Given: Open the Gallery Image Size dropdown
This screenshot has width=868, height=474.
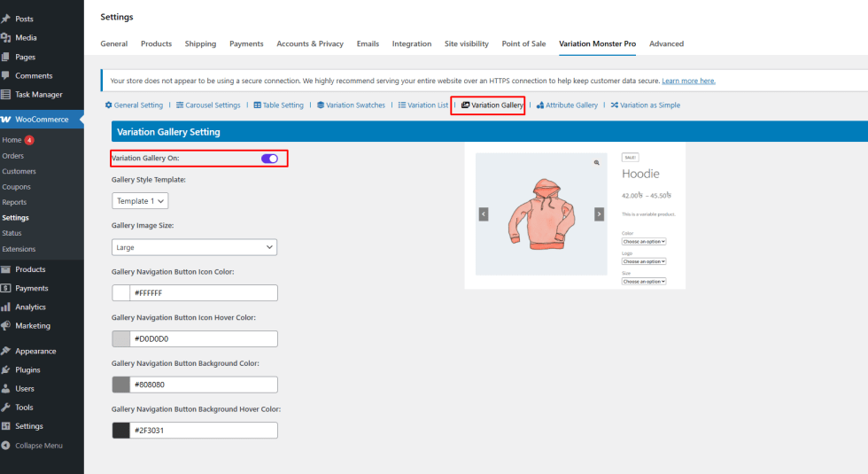Looking at the screenshot, I should [x=194, y=247].
